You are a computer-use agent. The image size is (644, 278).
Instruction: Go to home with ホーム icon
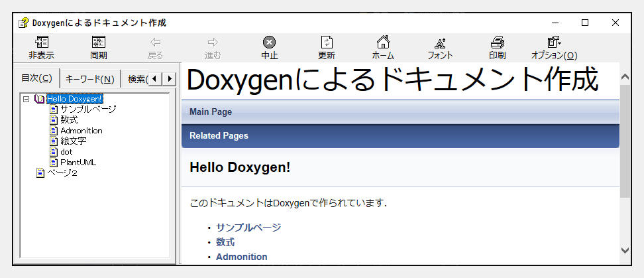(x=383, y=42)
